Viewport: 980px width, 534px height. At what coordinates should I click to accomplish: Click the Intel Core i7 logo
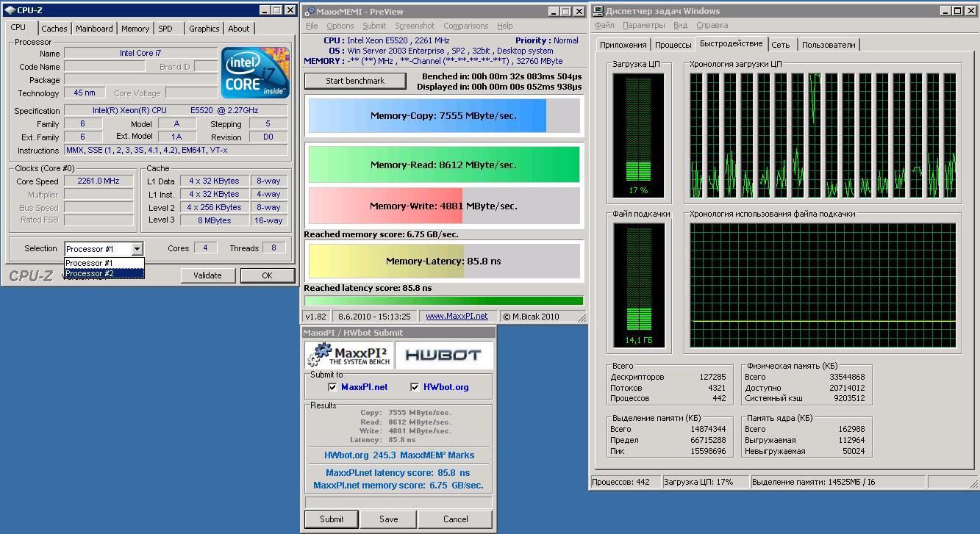tap(256, 73)
